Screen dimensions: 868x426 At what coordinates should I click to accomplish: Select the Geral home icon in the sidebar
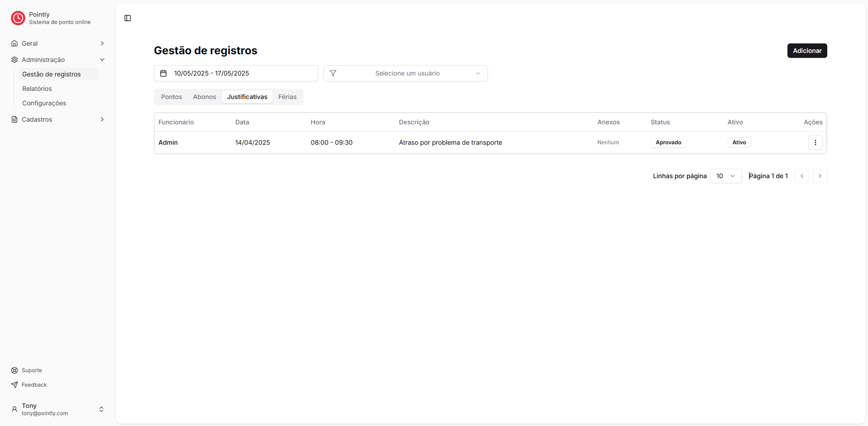(x=15, y=43)
